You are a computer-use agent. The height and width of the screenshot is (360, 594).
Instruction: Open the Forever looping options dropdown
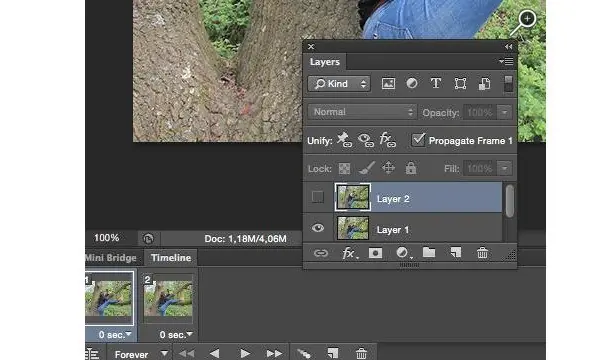[x=141, y=354]
